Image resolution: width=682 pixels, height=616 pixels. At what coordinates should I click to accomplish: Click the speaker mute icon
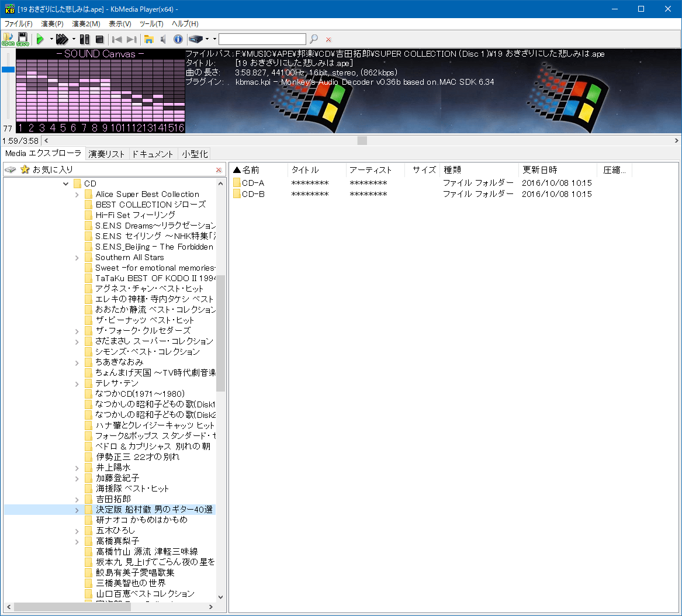[x=163, y=39]
